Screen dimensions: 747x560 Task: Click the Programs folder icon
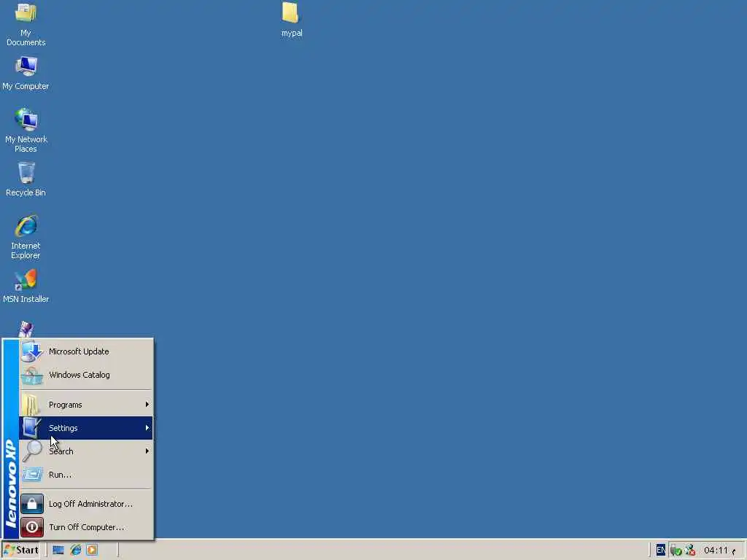pos(31,405)
